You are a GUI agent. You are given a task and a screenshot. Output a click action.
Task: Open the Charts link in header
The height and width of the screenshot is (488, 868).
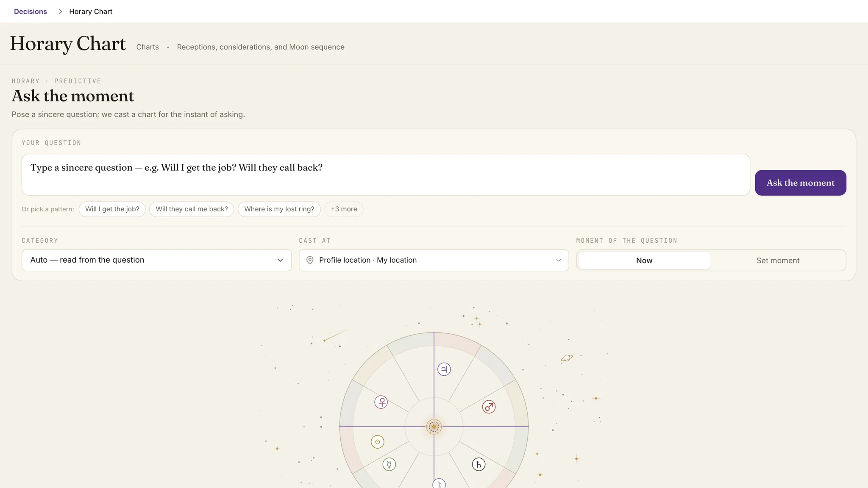147,47
